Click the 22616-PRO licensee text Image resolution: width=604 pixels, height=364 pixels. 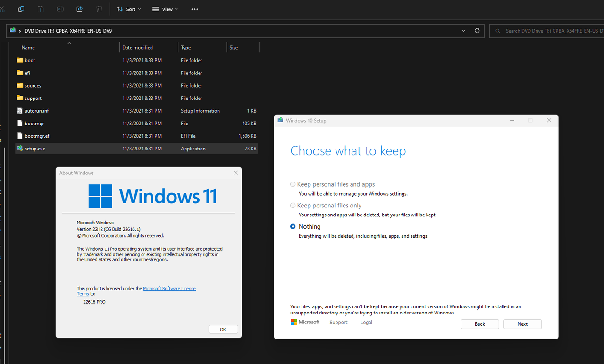coord(94,302)
